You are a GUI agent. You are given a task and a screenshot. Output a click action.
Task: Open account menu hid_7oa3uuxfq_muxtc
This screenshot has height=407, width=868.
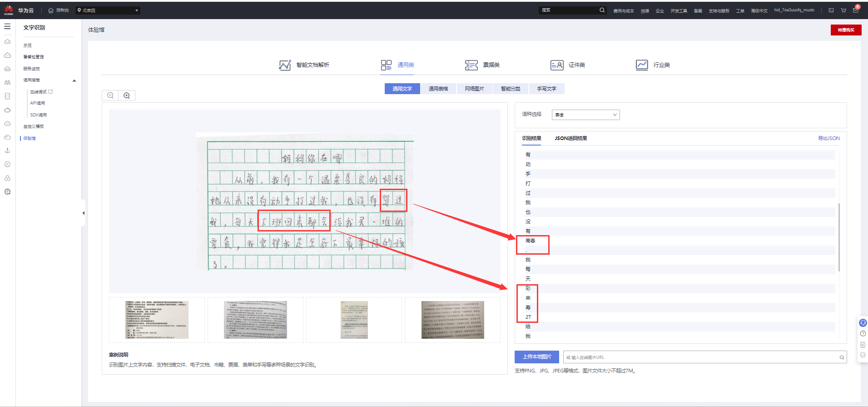[x=794, y=10]
